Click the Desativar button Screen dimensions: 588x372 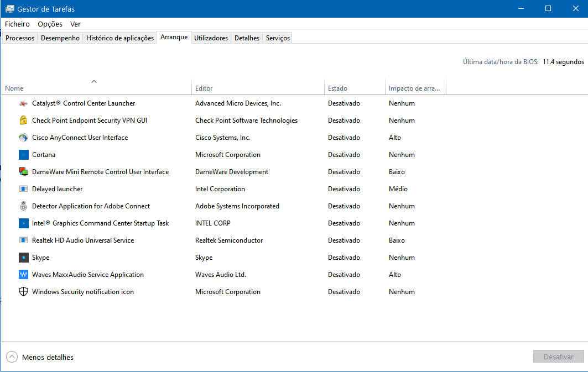click(558, 357)
